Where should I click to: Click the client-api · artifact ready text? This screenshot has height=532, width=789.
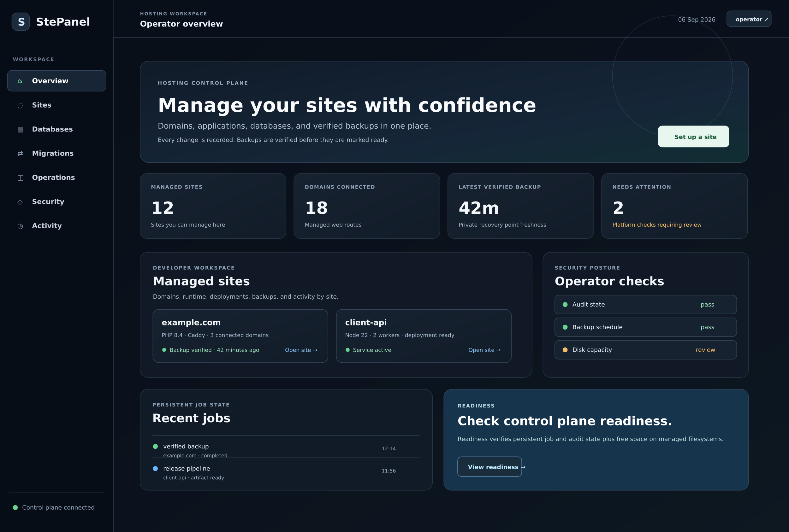(193, 478)
